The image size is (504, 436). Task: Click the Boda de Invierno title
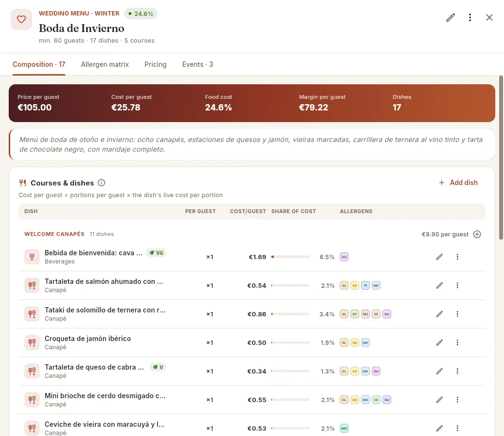81,28
